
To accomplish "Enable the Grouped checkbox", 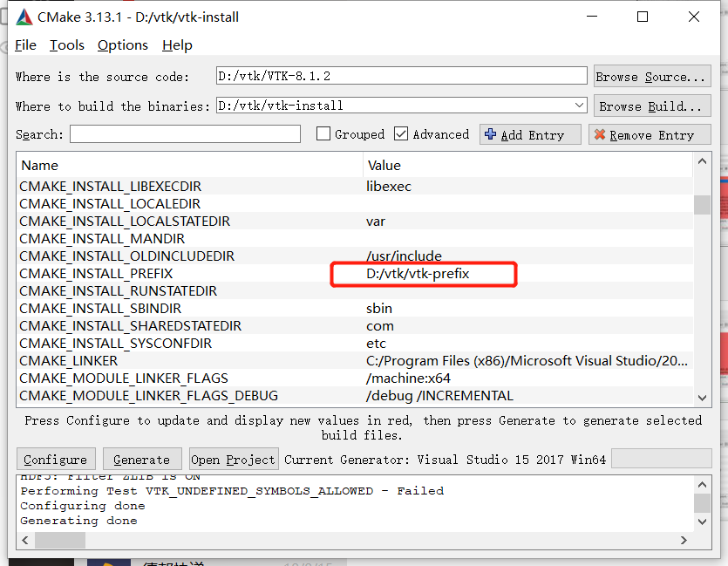I will click(x=325, y=134).
